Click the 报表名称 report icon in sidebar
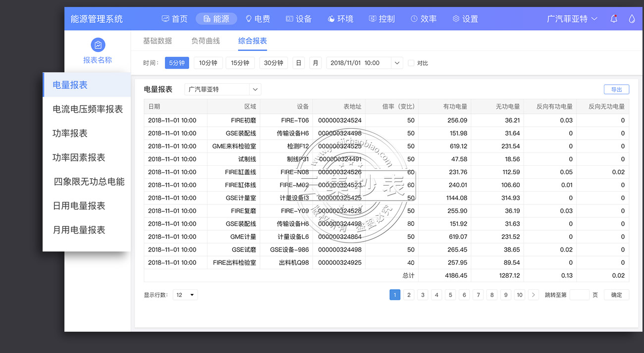The height and width of the screenshot is (353, 644). 98,45
